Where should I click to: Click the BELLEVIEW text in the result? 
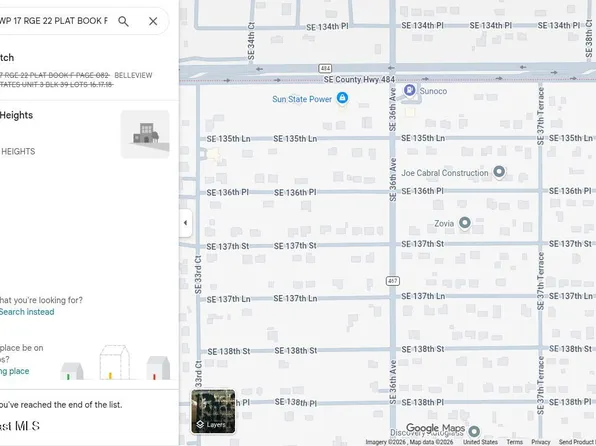coord(133,75)
